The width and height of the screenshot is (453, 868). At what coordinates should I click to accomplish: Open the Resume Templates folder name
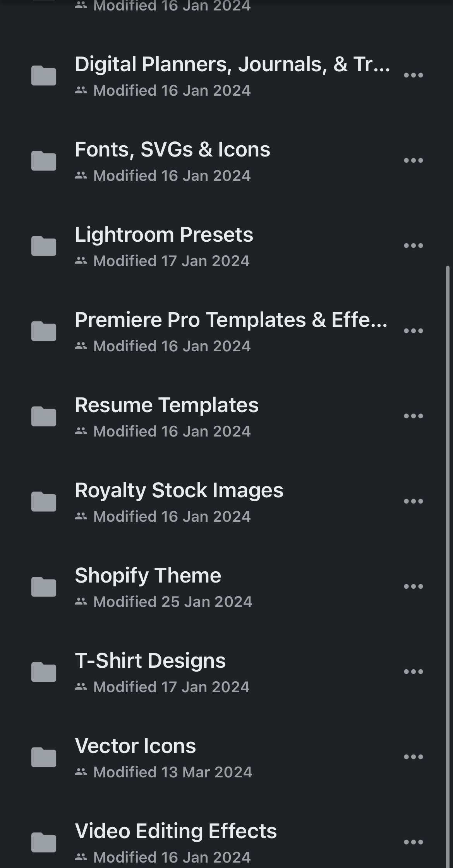pos(166,405)
